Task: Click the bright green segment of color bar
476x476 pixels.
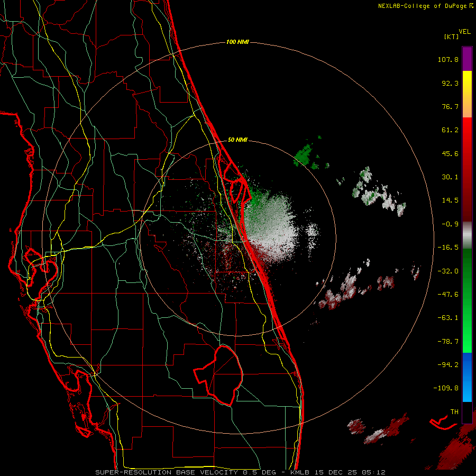Action: (467, 300)
